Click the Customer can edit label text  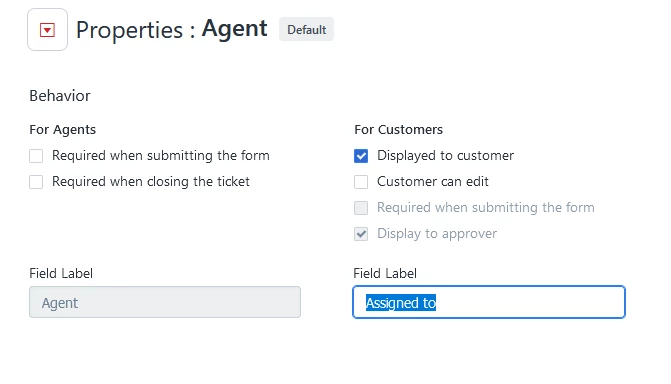433,182
